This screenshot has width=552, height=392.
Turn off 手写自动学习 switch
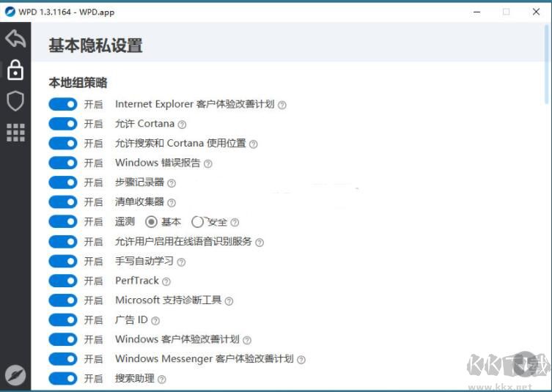[62, 261]
